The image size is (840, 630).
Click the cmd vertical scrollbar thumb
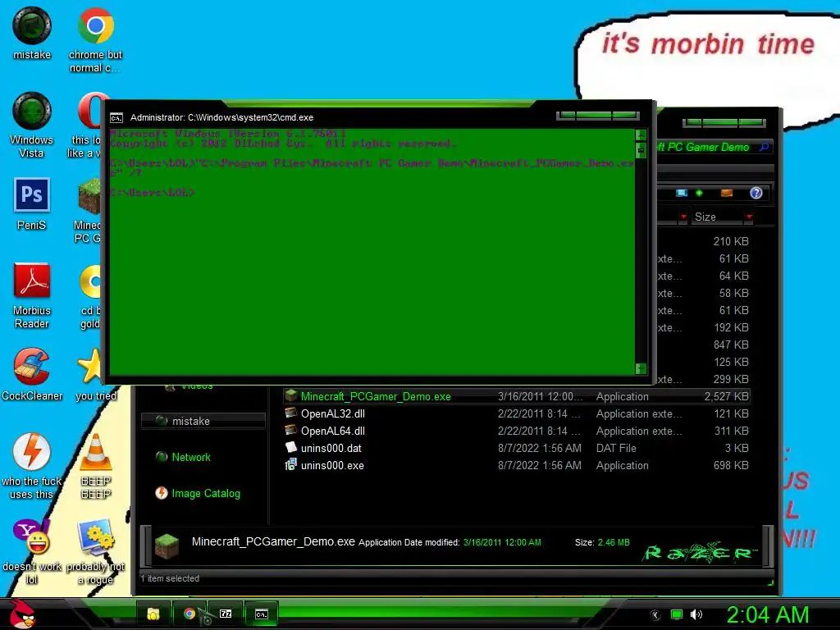pos(641,151)
